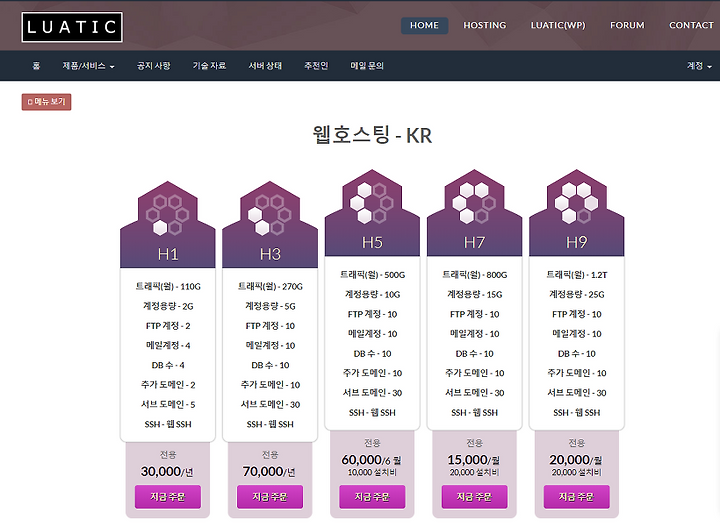Click 계정용량 - 15G text
The height and width of the screenshot is (527, 720).
click(x=474, y=294)
